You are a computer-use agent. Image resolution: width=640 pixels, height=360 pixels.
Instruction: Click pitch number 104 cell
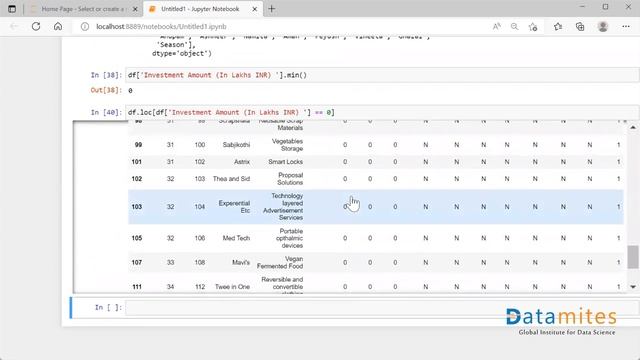pyautogui.click(x=200, y=207)
